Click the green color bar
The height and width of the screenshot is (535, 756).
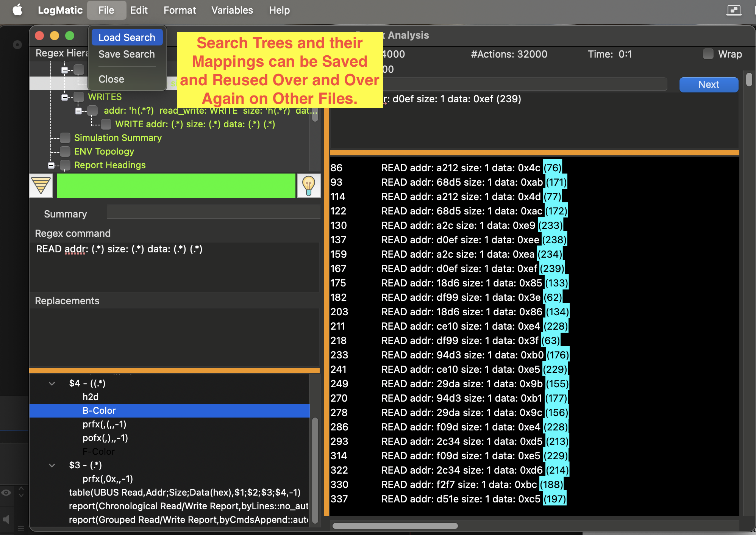(x=176, y=186)
